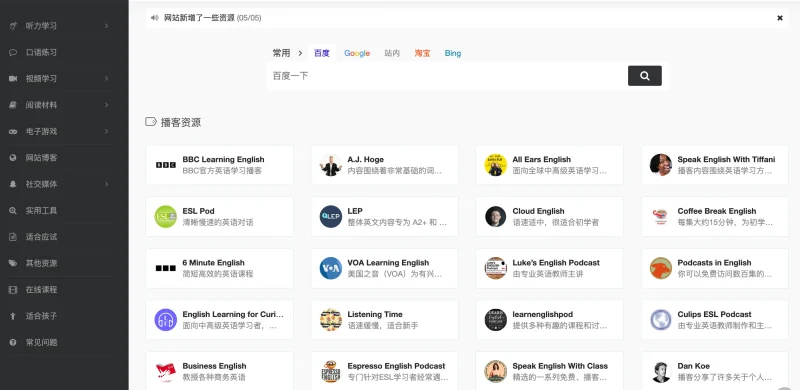Click the speech bubble icon beside 口语练习
The image size is (800, 390).
point(13,52)
